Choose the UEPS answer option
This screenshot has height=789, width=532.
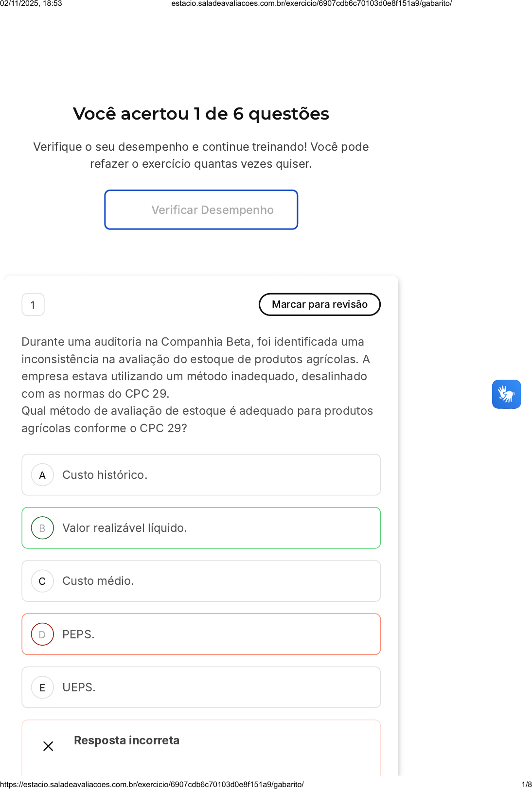click(x=79, y=687)
